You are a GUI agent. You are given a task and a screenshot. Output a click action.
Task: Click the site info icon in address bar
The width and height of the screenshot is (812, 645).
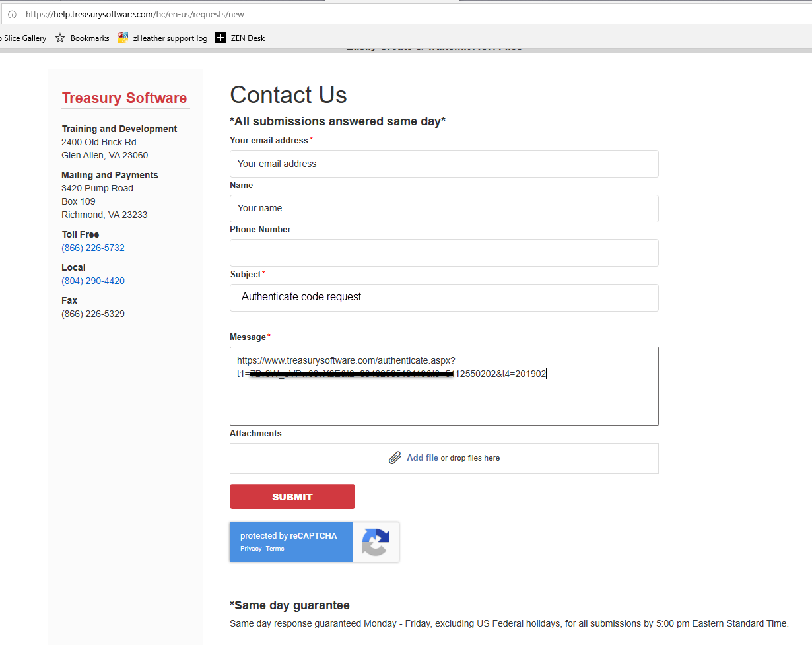(12, 14)
